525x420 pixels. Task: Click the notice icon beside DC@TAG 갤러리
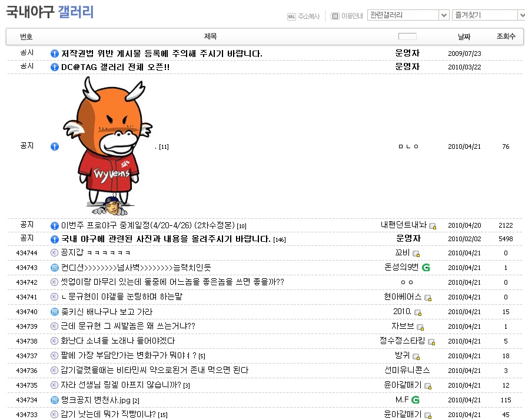(55, 67)
